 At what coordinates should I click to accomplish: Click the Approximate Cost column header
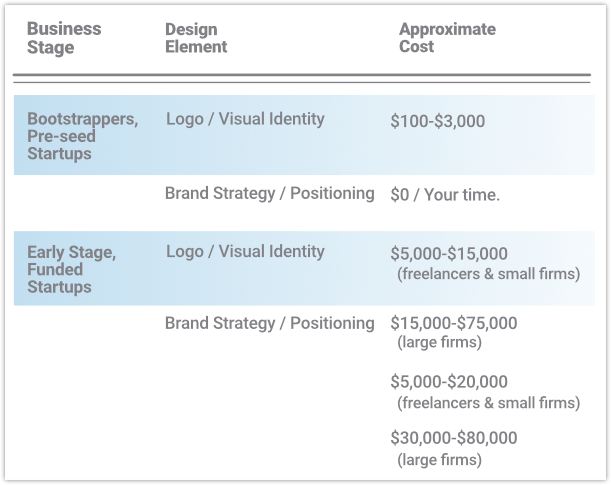(447, 38)
